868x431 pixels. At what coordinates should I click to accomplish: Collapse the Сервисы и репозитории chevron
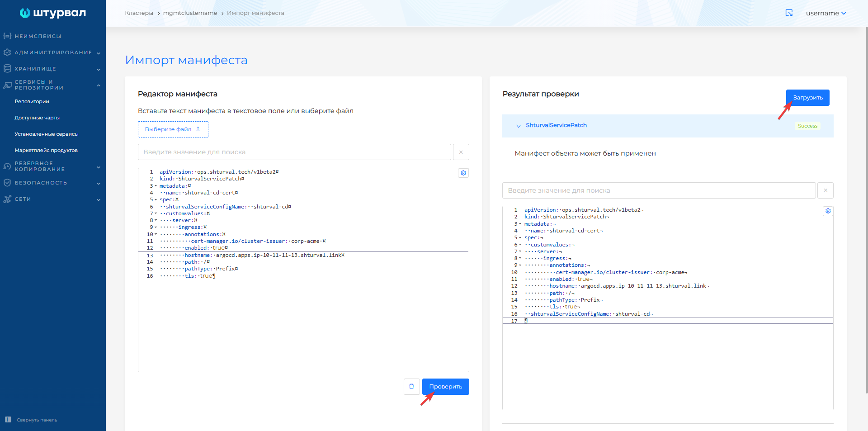[x=99, y=85]
